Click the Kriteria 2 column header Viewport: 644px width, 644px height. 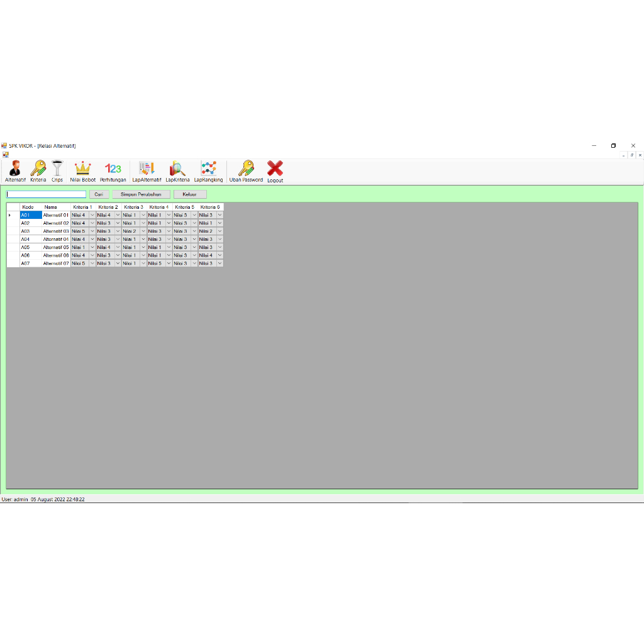pyautogui.click(x=108, y=207)
